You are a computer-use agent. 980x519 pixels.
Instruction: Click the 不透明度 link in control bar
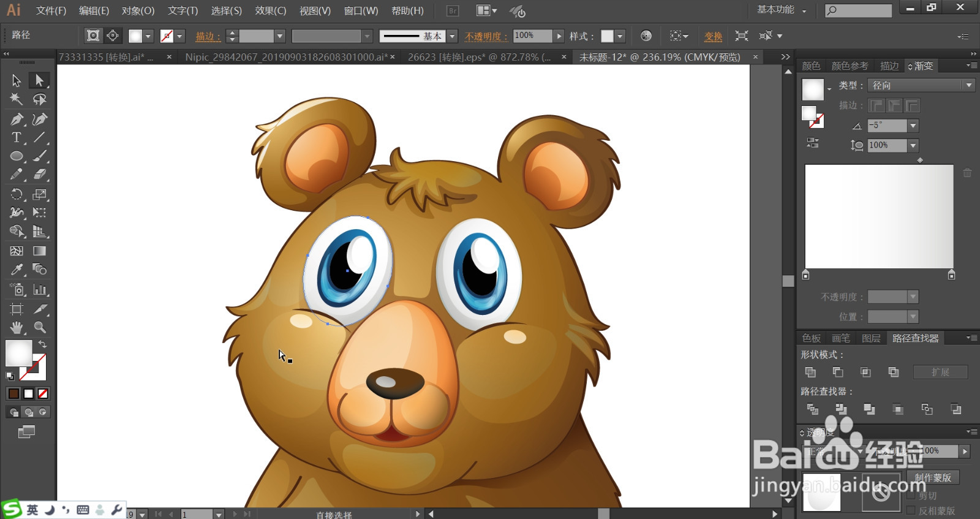click(x=486, y=36)
